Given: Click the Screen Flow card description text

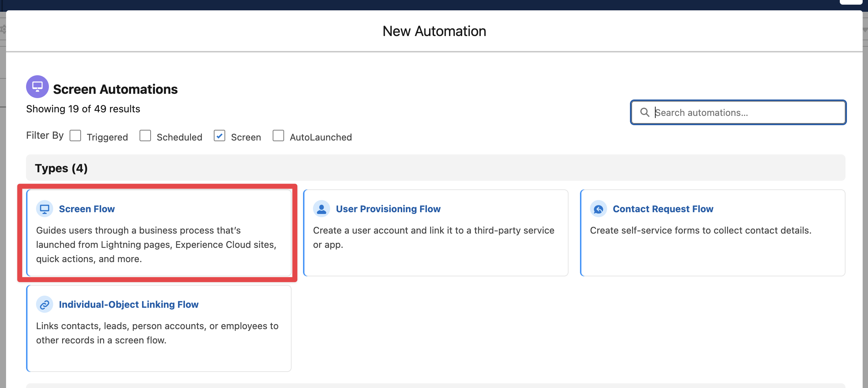Looking at the screenshot, I should tap(156, 245).
